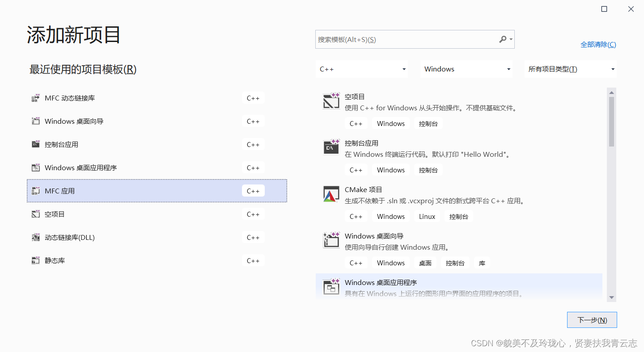Click the 全部清除(C) link
644x352 pixels.
(598, 44)
